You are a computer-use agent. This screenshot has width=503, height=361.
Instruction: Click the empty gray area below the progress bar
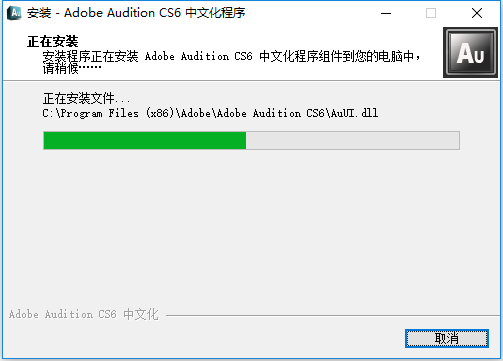251,227
